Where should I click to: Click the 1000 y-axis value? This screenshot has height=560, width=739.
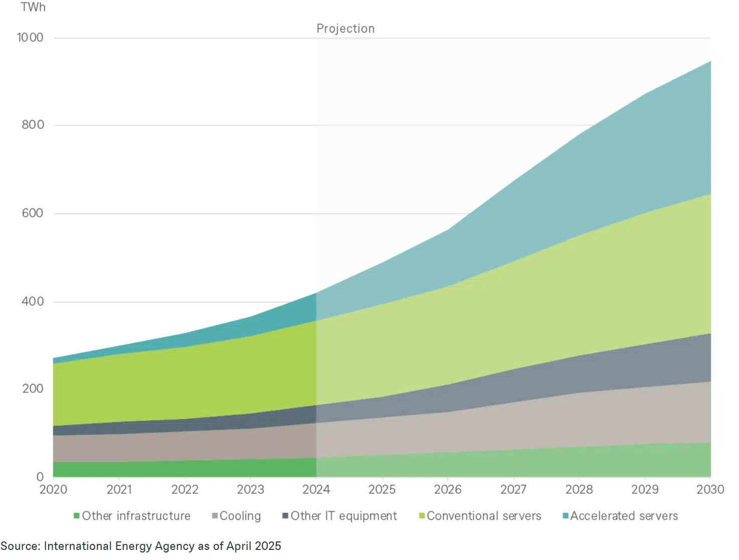click(30, 38)
